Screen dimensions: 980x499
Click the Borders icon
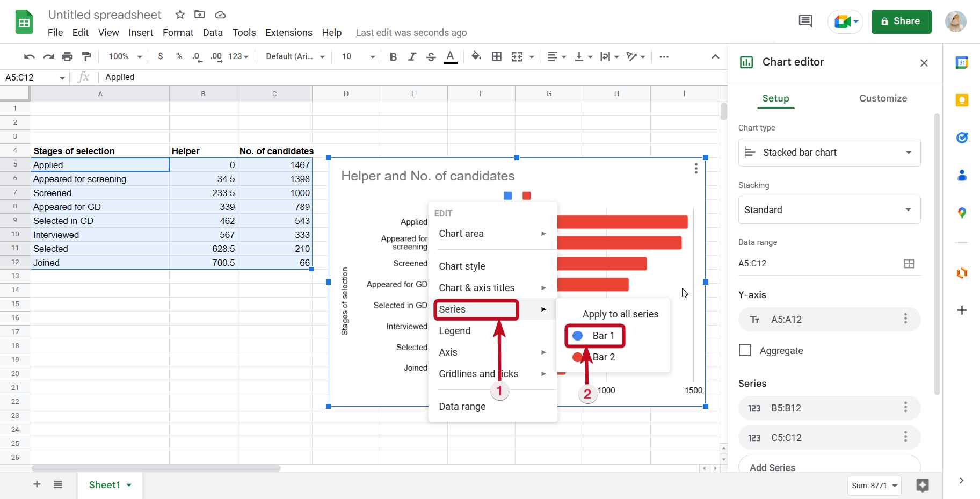click(497, 56)
